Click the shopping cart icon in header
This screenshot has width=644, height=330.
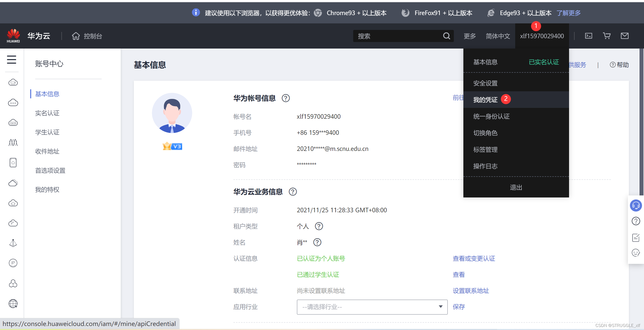pyautogui.click(x=607, y=36)
